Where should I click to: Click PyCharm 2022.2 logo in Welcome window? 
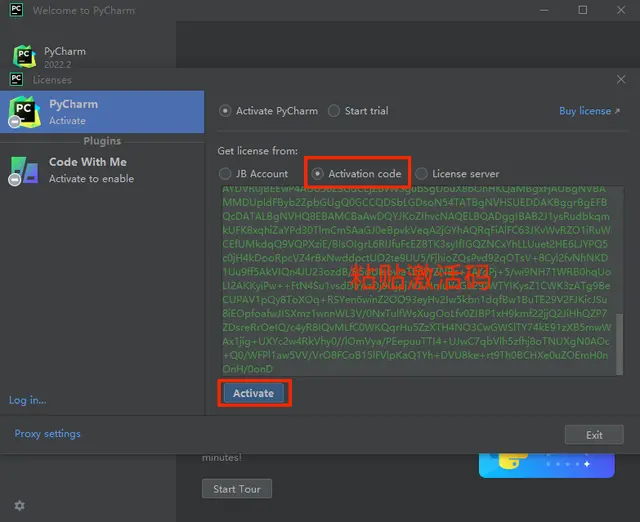(x=24, y=56)
